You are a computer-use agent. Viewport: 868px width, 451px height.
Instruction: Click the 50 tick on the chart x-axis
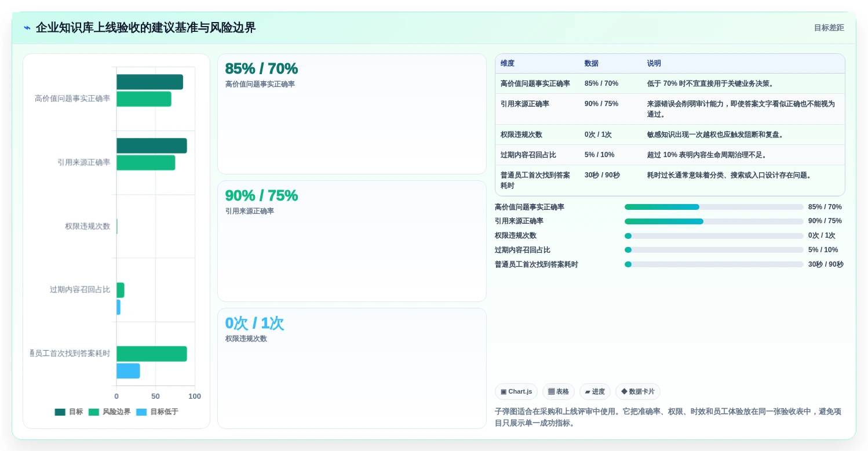155,397
